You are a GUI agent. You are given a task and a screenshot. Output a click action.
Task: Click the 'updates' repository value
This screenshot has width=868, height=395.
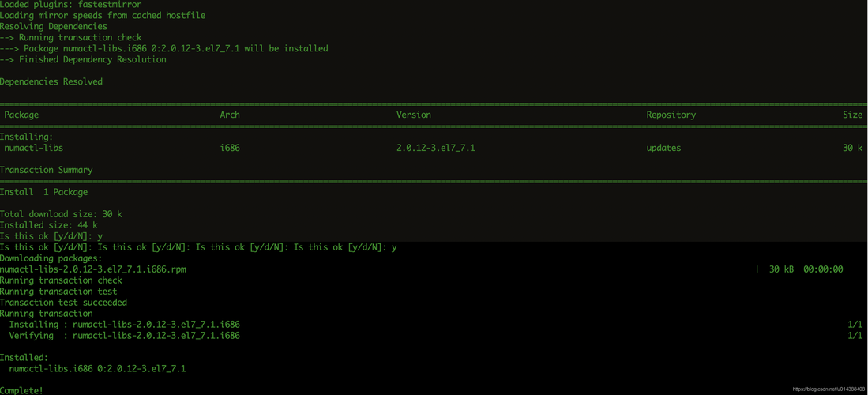(663, 148)
